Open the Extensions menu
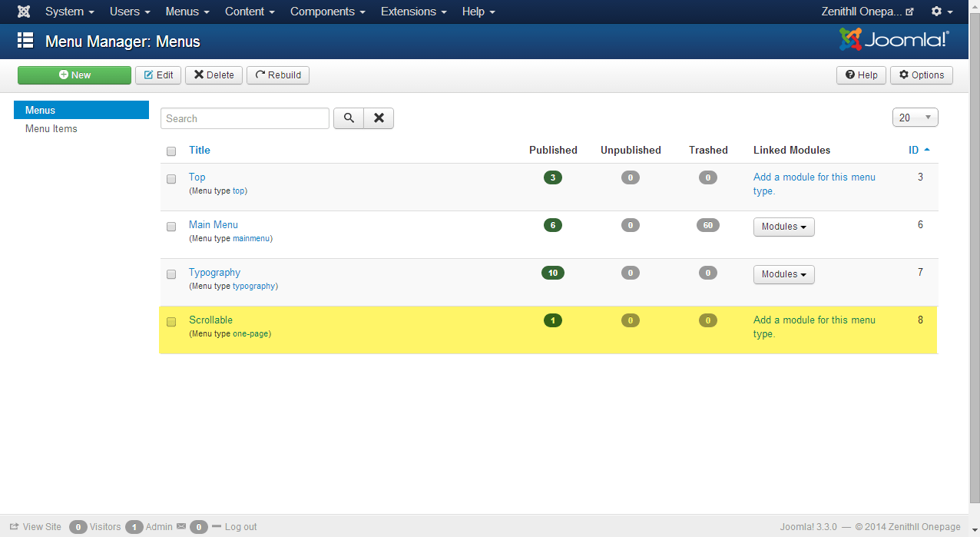 [x=414, y=12]
